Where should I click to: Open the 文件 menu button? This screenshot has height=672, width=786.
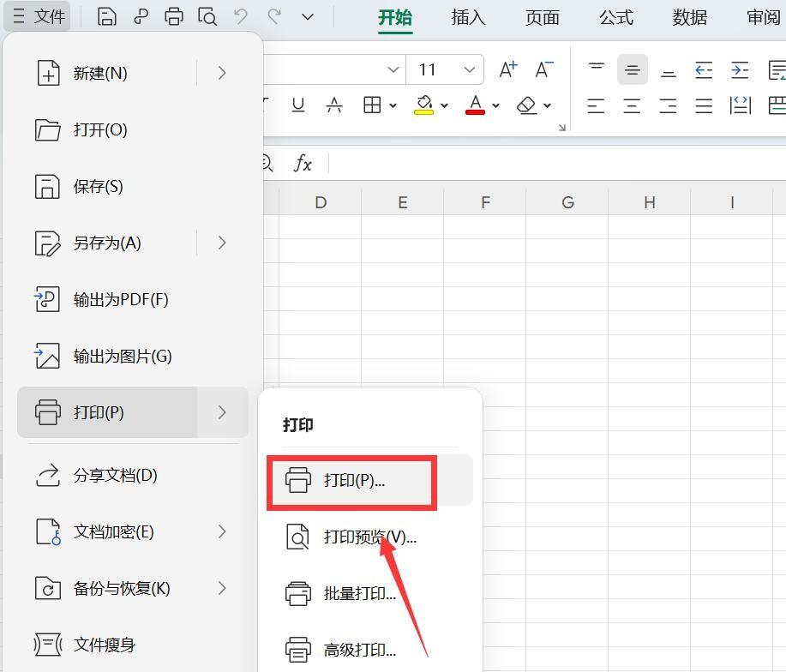(x=38, y=16)
